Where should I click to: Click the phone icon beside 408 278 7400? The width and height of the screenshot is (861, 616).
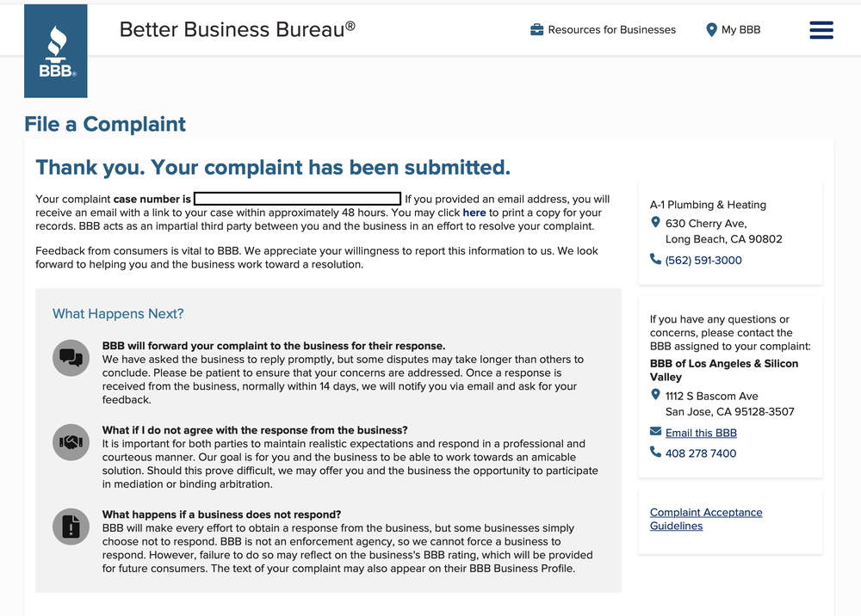(x=655, y=452)
